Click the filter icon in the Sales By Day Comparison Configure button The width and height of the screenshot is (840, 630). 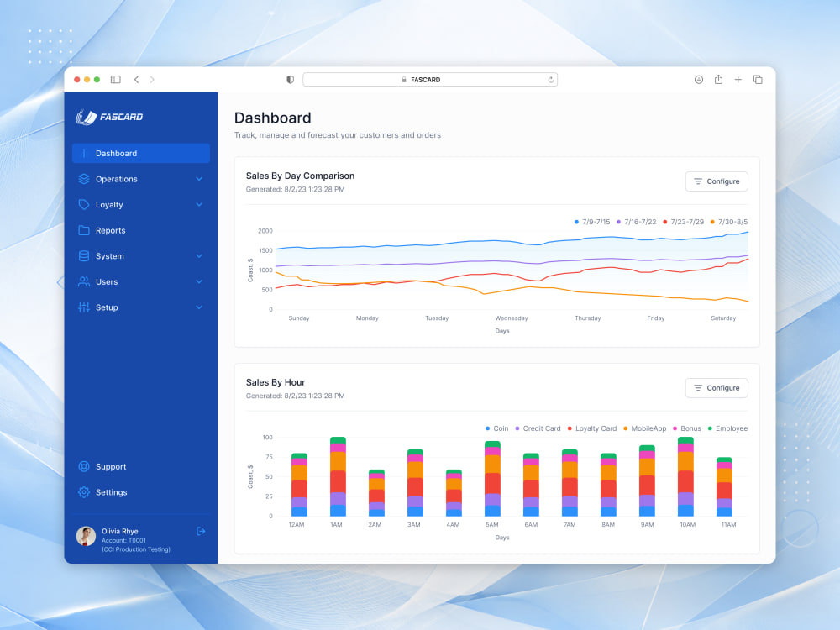click(x=698, y=181)
